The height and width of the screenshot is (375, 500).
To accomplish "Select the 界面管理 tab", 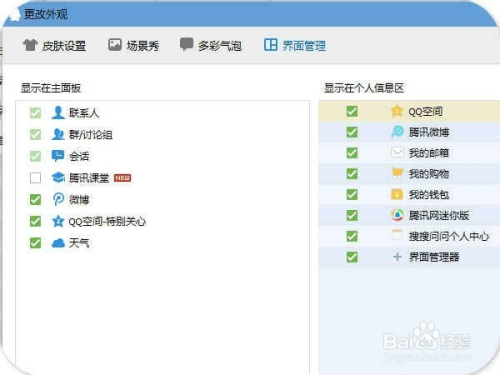I will [295, 45].
